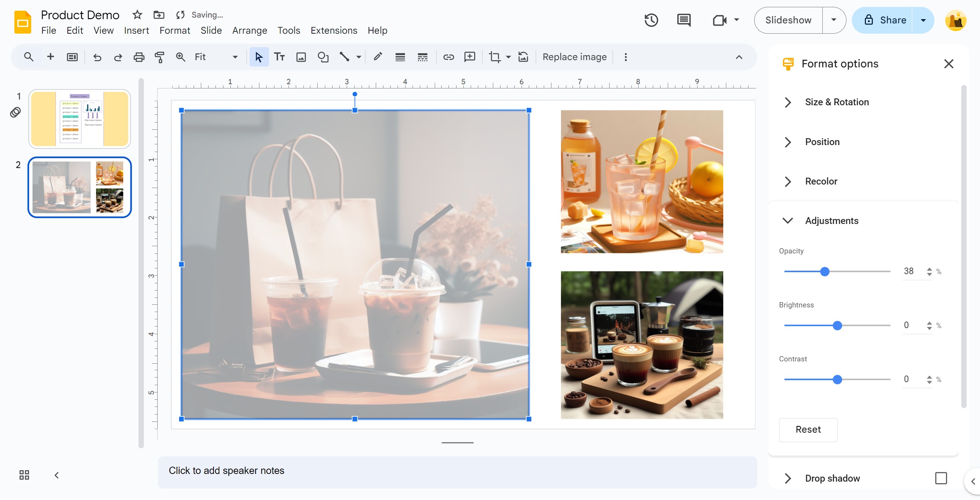Open the Crop mask shape dropdown arrow
The width and height of the screenshot is (980, 500).
[x=508, y=57]
